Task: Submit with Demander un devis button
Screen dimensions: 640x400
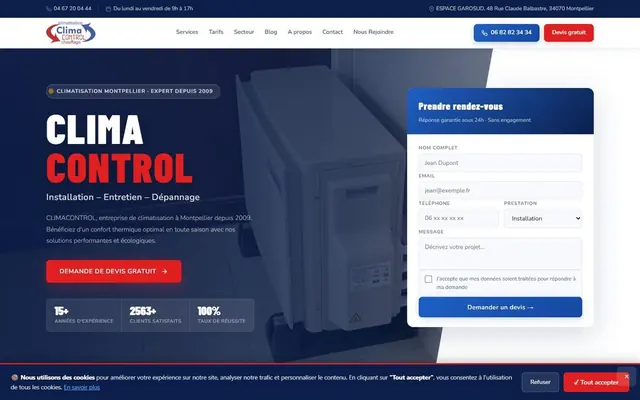Action: coord(500,307)
